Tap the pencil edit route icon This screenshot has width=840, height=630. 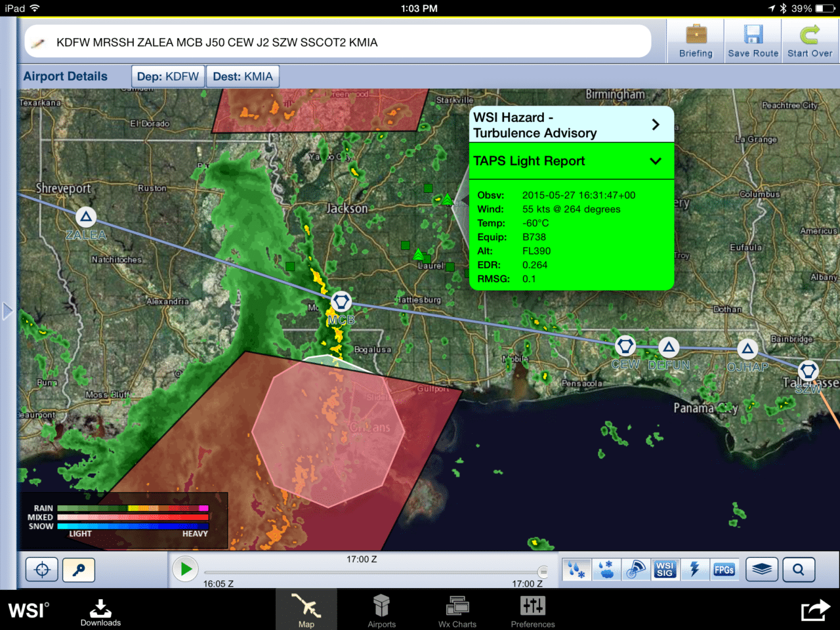pos(39,43)
